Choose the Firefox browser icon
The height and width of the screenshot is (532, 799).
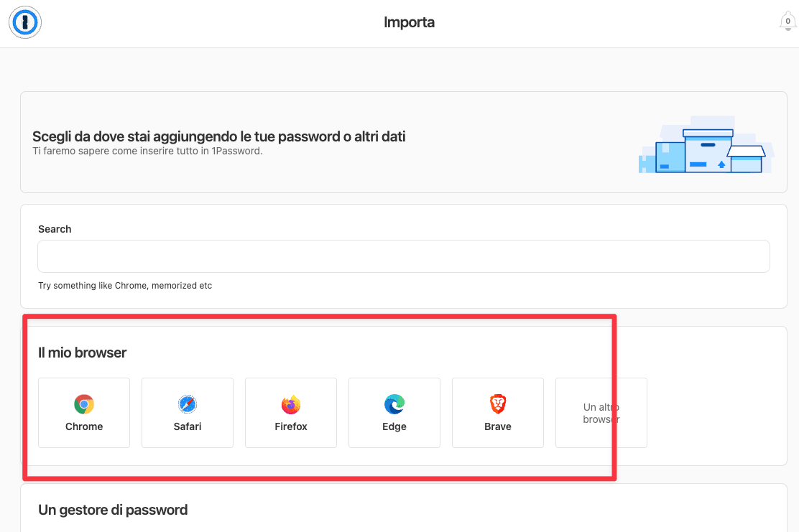point(291,404)
